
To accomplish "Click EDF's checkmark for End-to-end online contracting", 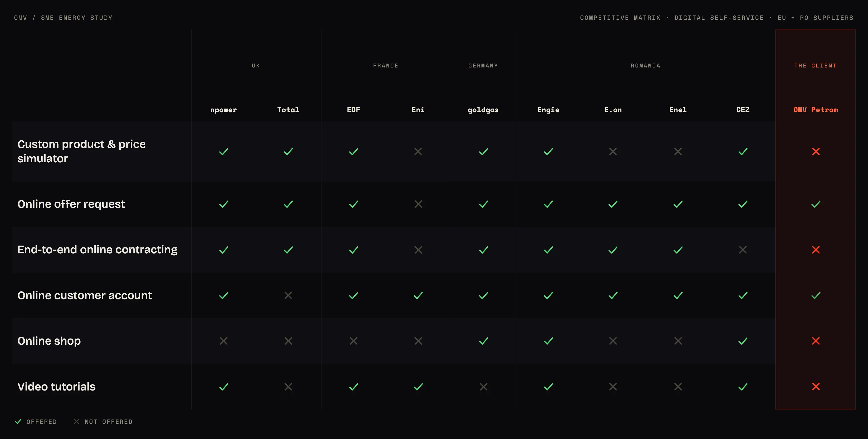I will [353, 250].
